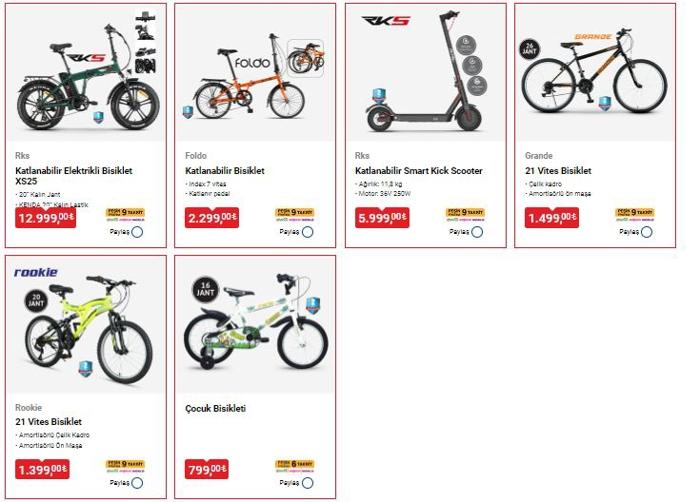Click the 6 taksit badge for Çocuk Bisikleti

(295, 464)
